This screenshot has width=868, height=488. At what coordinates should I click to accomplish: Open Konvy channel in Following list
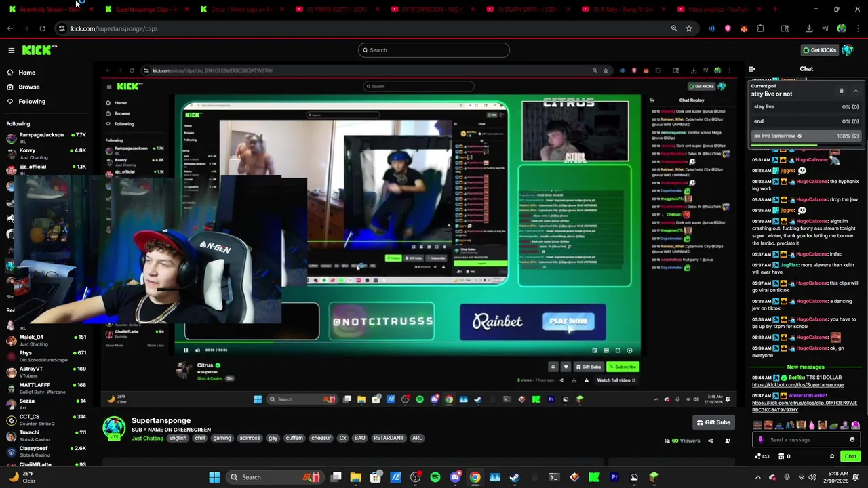(46, 153)
